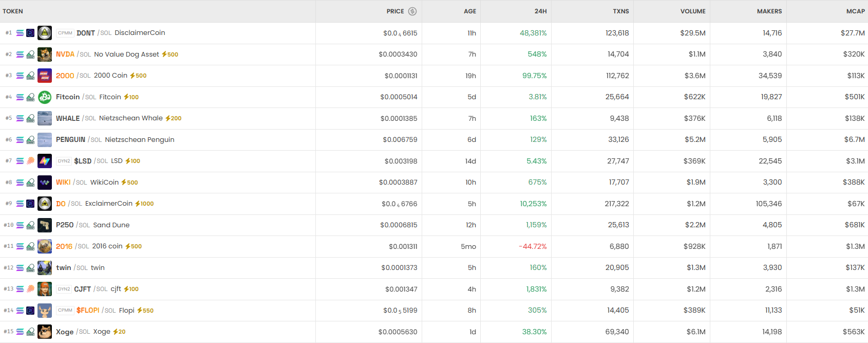The width and height of the screenshot is (868, 343).
Task: Click the green Fitcoin logo
Action: [x=45, y=97]
